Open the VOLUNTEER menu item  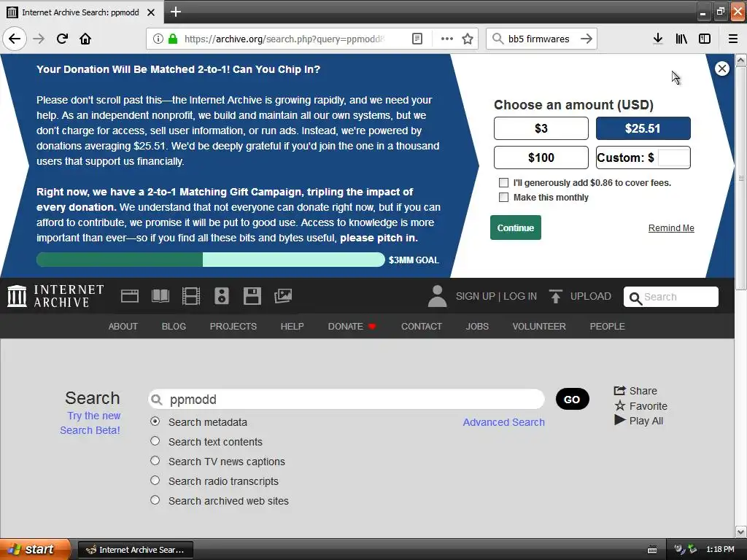(x=539, y=326)
